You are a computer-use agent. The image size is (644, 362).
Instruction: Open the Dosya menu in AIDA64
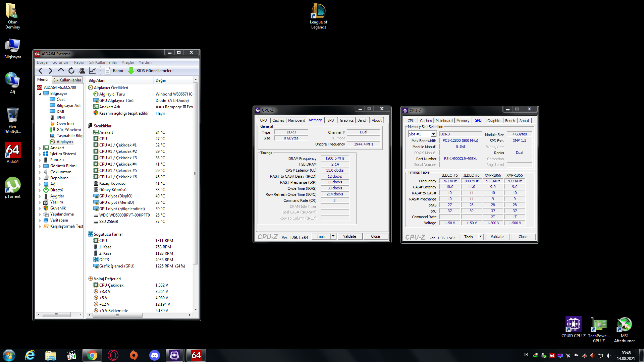pos(42,62)
